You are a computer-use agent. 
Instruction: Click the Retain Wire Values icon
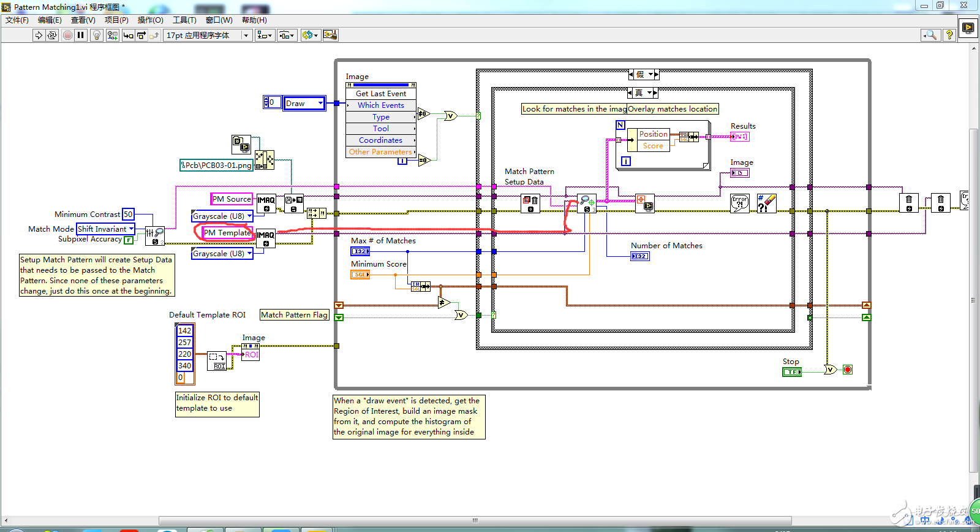(112, 36)
